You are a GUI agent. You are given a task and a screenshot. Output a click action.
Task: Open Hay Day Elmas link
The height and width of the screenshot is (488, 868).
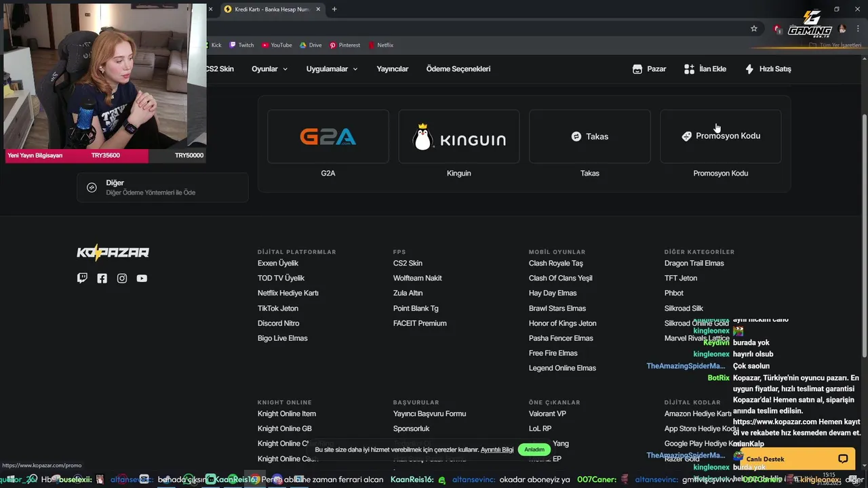click(x=553, y=293)
